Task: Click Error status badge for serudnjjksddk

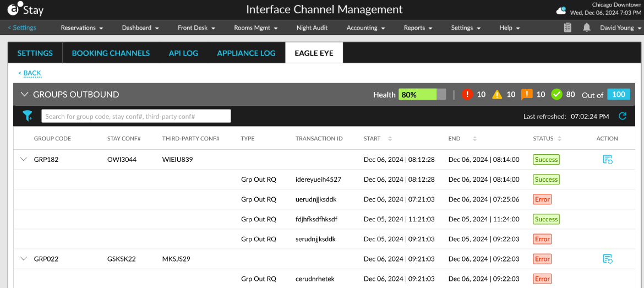Action: click(542, 238)
